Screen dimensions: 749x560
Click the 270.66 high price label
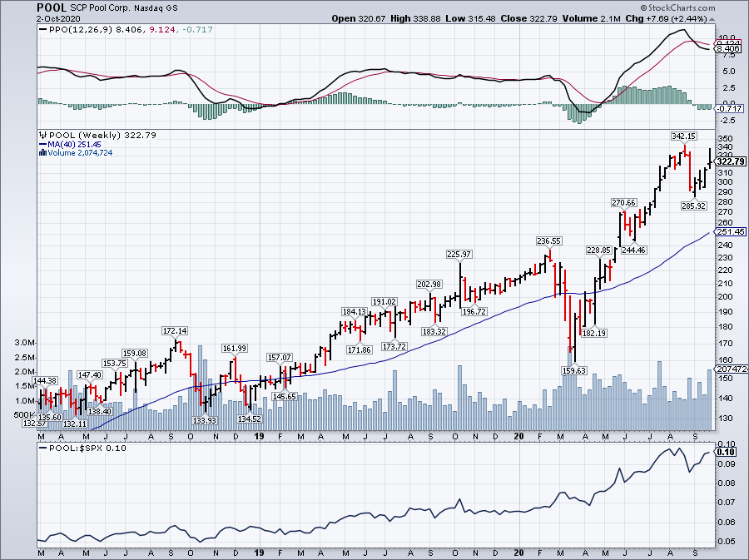tap(624, 202)
